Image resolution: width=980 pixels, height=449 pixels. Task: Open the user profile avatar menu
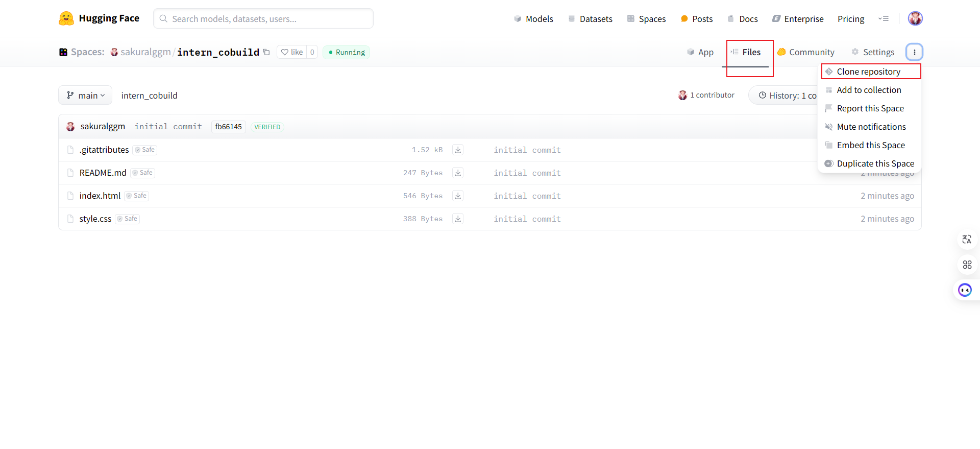[915, 18]
